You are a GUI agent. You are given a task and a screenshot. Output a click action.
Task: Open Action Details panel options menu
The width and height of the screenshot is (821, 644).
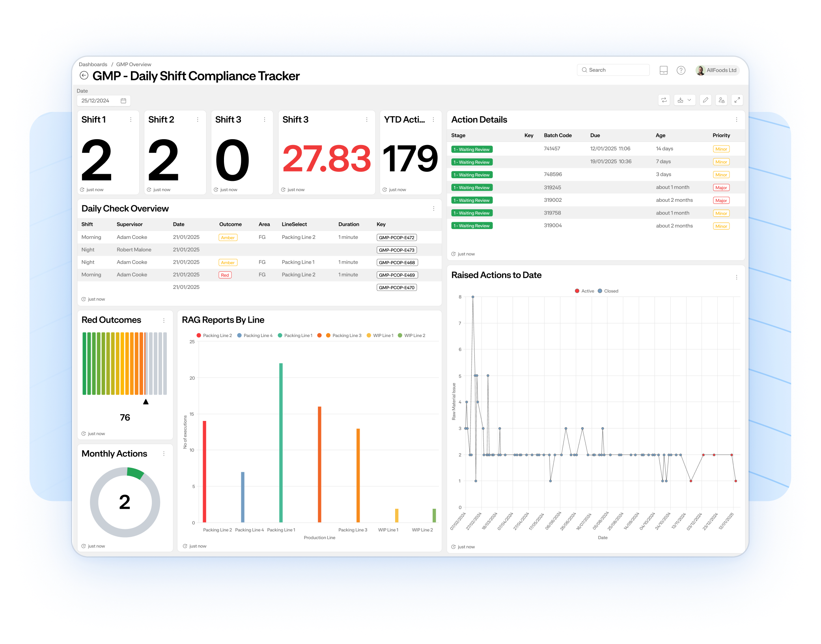click(x=737, y=119)
